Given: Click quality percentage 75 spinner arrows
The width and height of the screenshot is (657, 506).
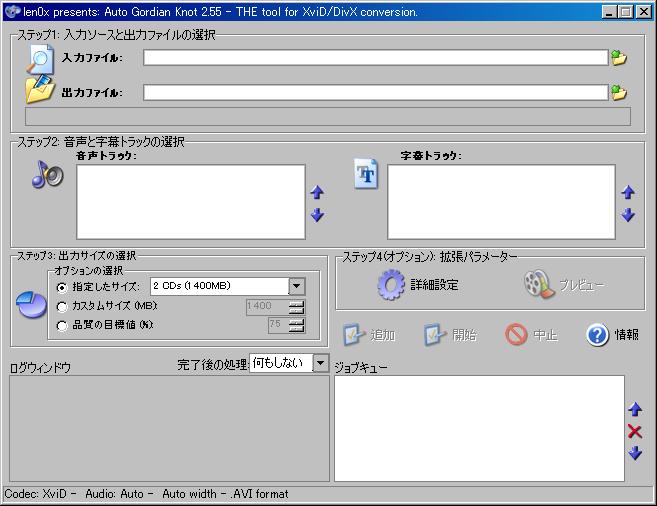Looking at the screenshot, I should point(297,325).
